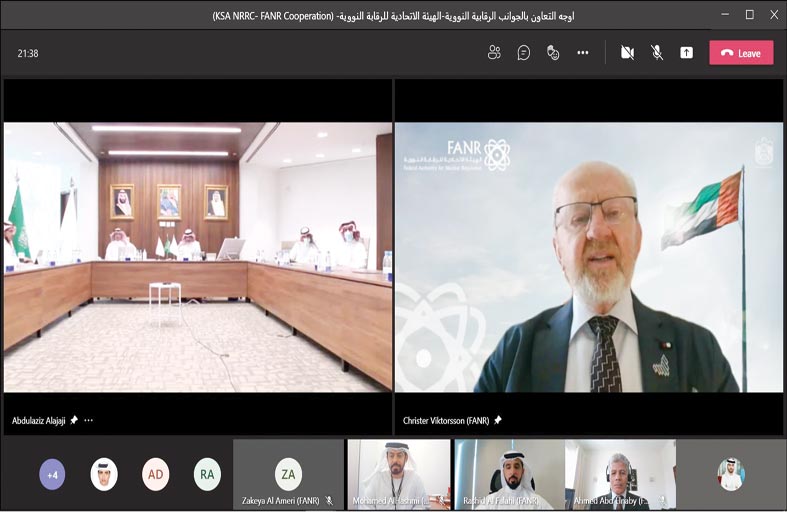
Task: Select Zakeya Al Ameri's ZA tile
Action: click(x=288, y=474)
